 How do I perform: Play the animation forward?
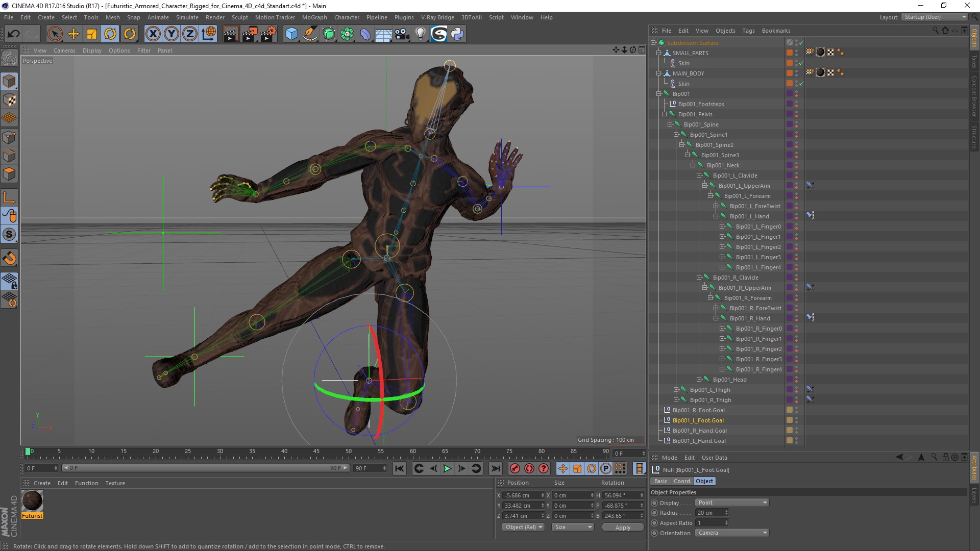[448, 468]
